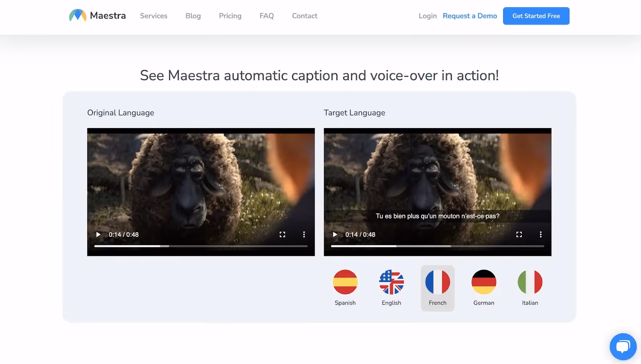
Task: Select the Italian flag icon
Action: click(530, 282)
